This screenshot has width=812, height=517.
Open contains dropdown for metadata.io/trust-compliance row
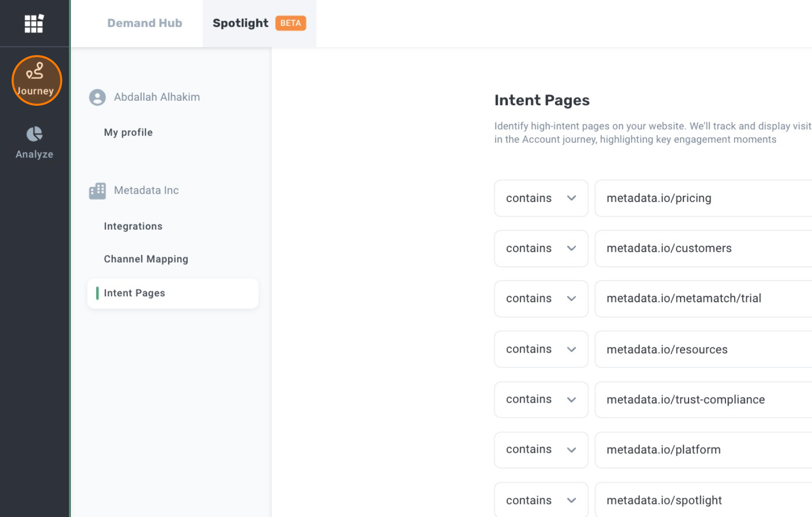coord(541,400)
